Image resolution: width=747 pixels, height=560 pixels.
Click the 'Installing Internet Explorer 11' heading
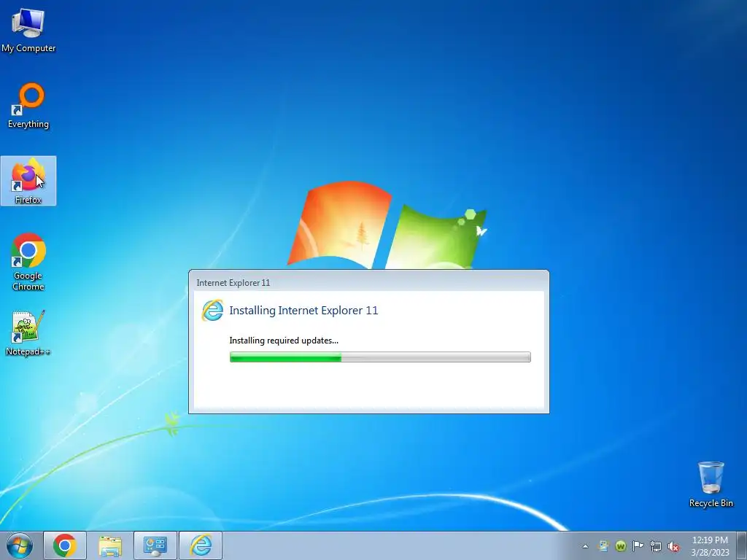[303, 311]
